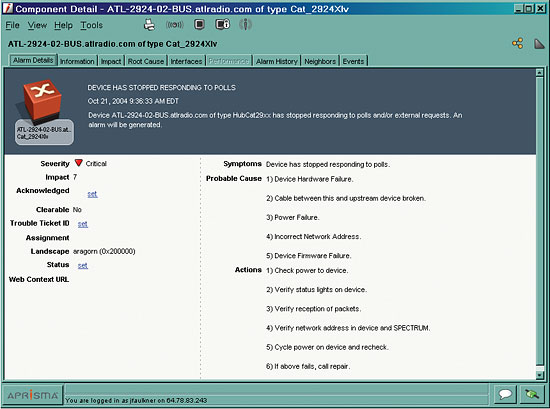Click the poll signal waves icon
550x409 pixels.
(x=174, y=25)
